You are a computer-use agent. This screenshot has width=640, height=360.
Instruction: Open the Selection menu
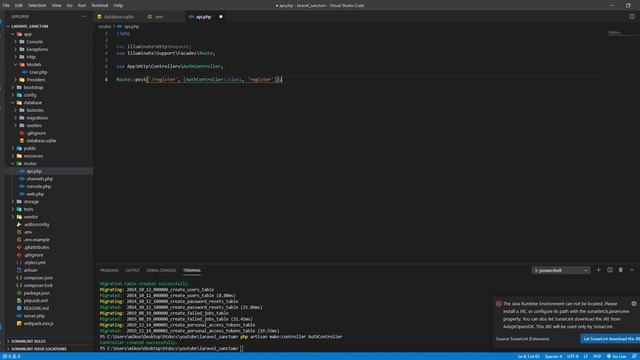click(37, 5)
